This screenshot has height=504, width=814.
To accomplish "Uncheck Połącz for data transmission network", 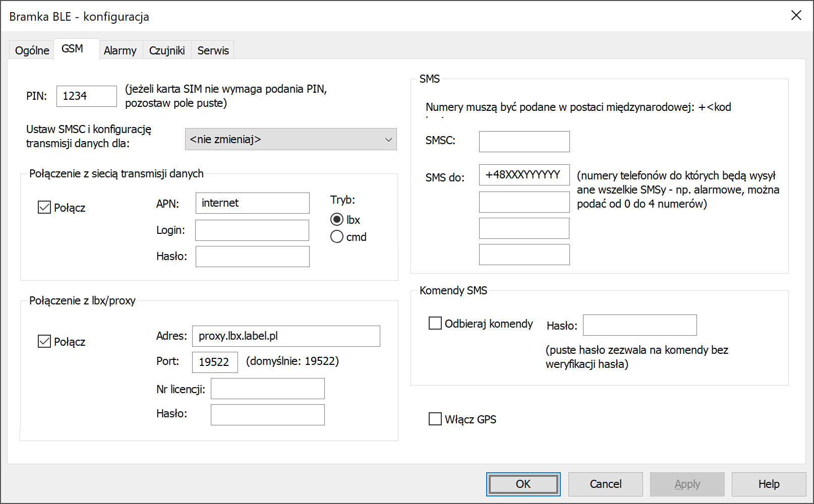I will 44,207.
